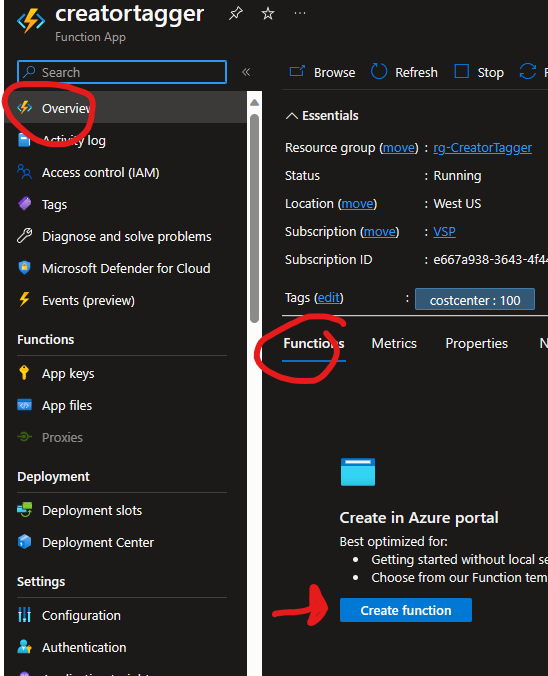Open the rg-CreatorTagger resource group link

(482, 147)
